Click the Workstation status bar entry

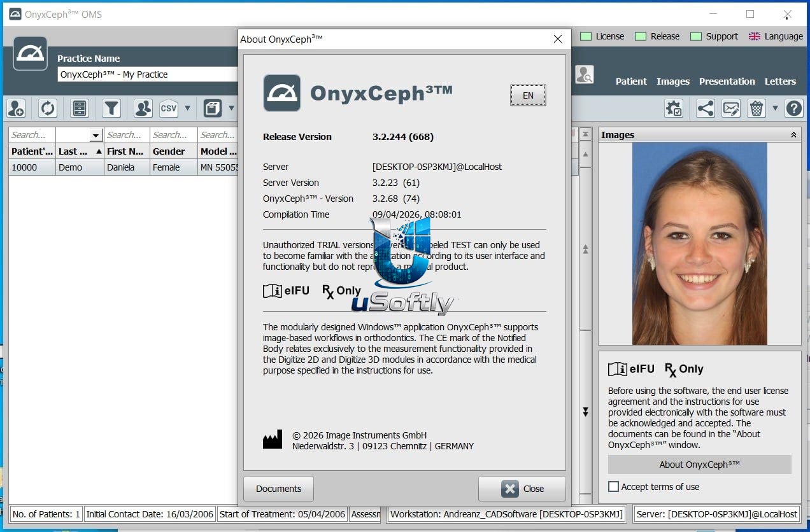click(507, 514)
